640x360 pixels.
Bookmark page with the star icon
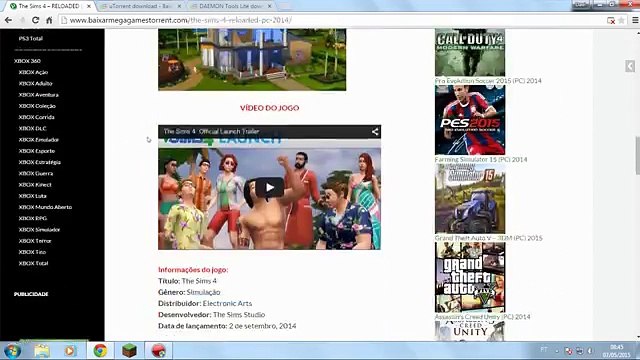(622, 20)
